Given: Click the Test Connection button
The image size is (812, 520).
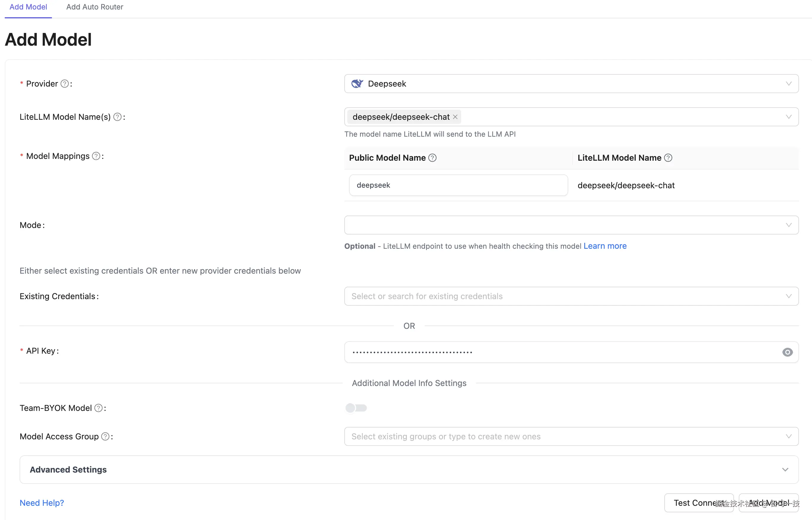Looking at the screenshot, I should [x=699, y=503].
